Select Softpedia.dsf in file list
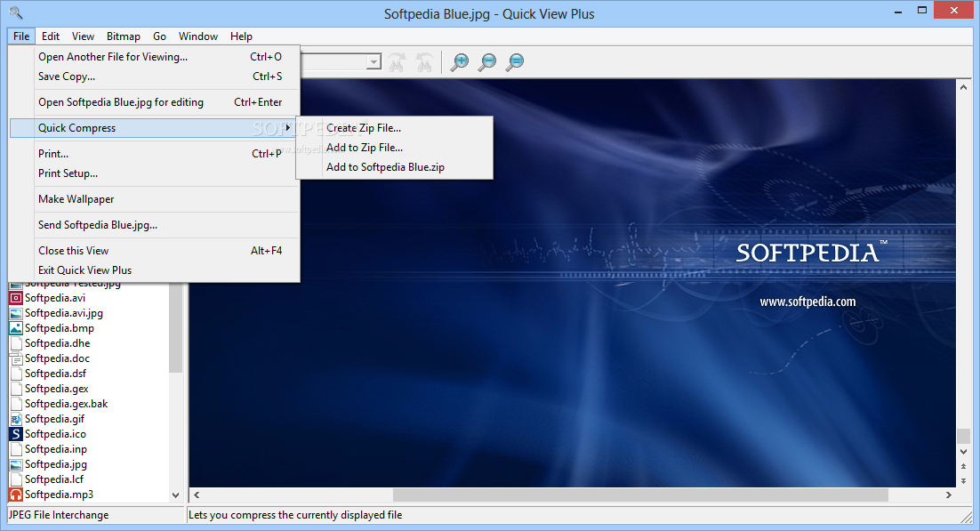Screen dimensions: 980x531 pyautogui.click(x=56, y=374)
